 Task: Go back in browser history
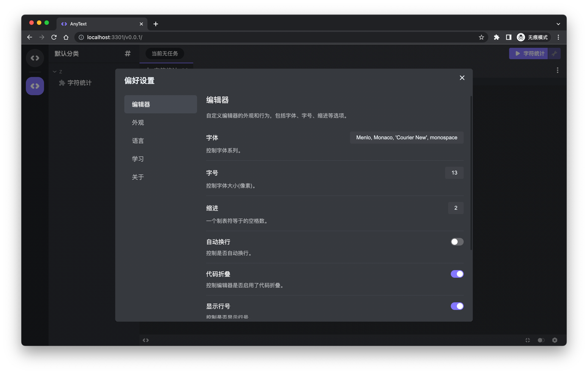click(30, 37)
